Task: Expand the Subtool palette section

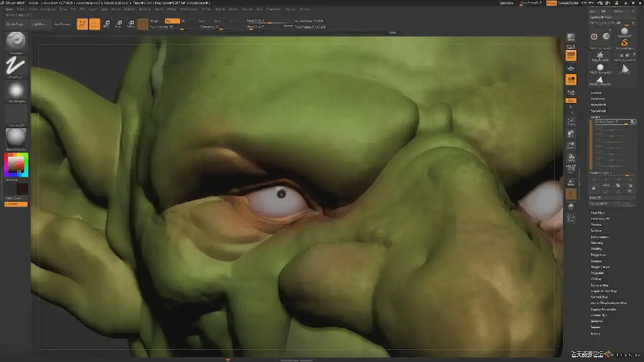Action: click(x=596, y=93)
